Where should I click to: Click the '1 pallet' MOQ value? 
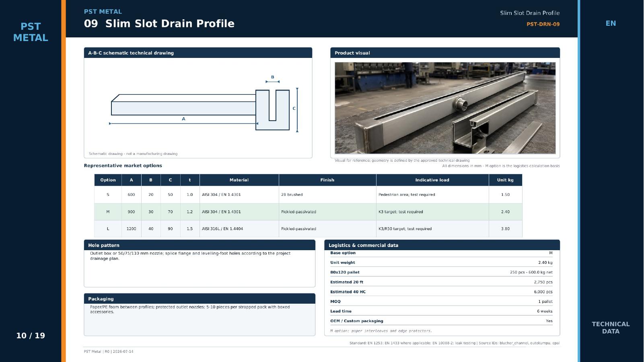[x=545, y=302]
